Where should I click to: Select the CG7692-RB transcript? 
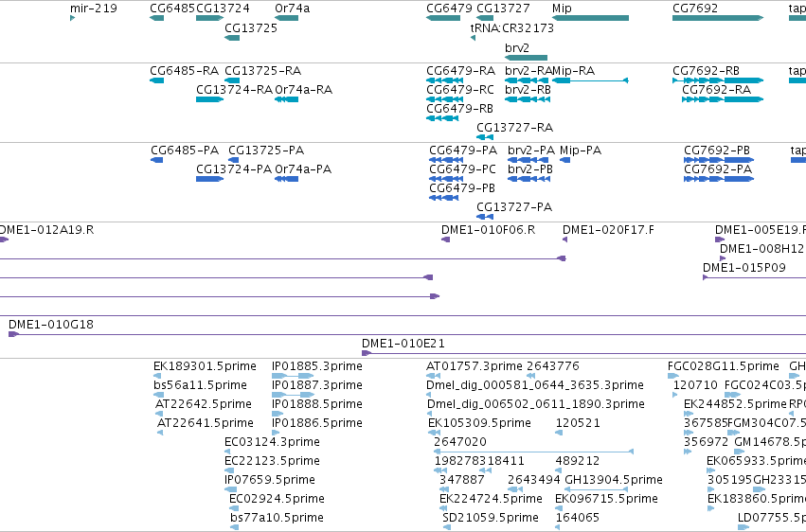pyautogui.click(x=718, y=80)
